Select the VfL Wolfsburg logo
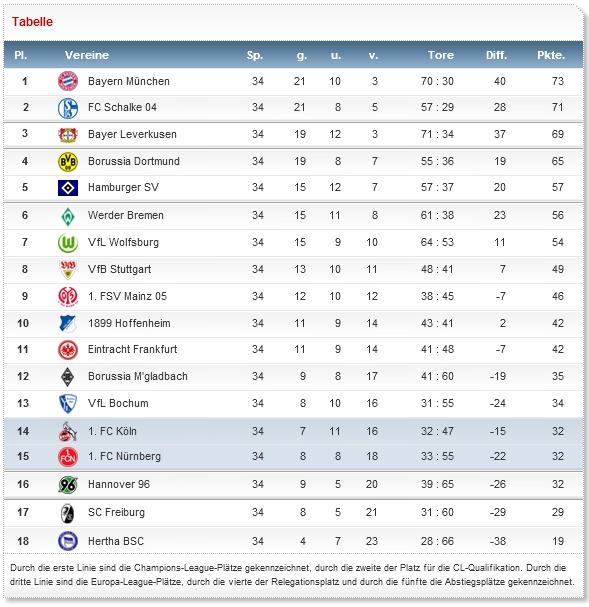 pos(68,243)
